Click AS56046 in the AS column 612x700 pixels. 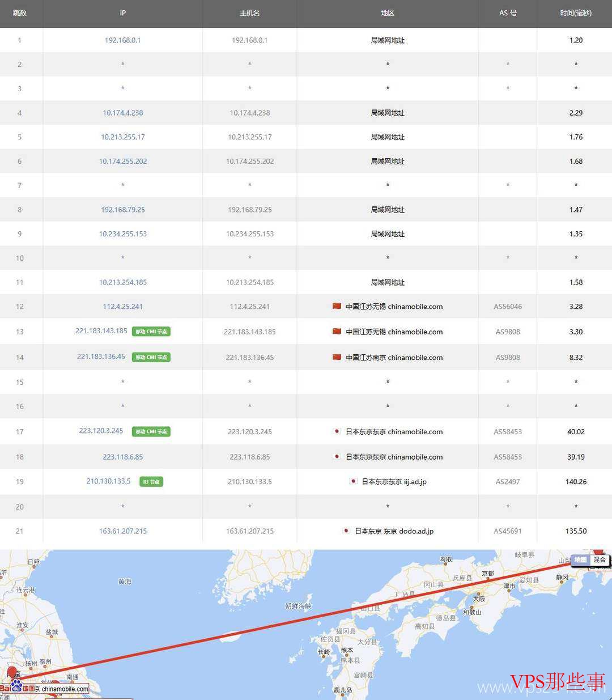pos(508,307)
